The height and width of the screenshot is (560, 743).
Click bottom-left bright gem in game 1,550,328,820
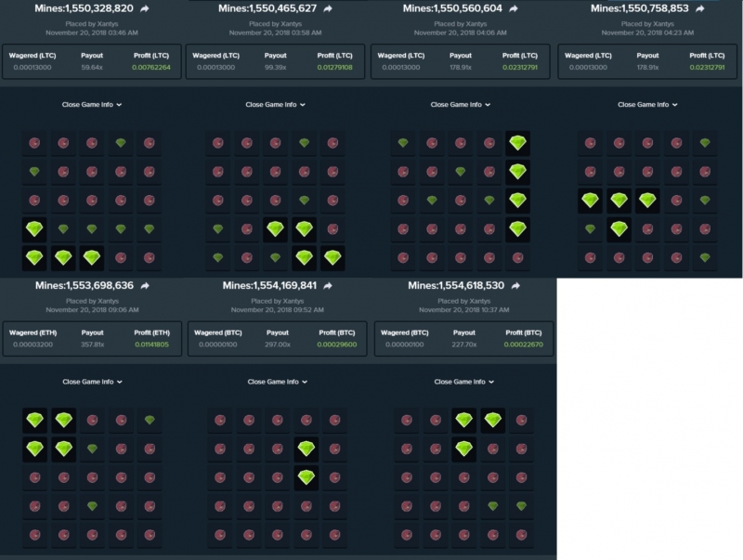(34, 258)
